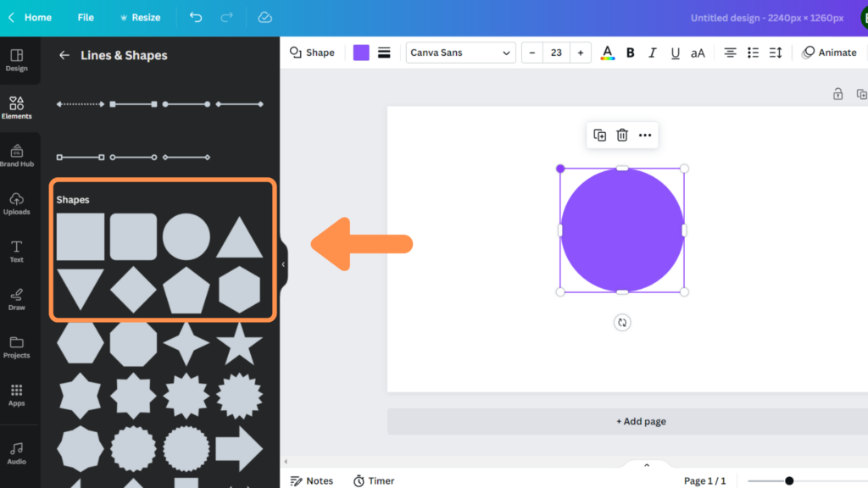The height and width of the screenshot is (488, 868).
Task: Open Notes at the bottom
Action: pyautogui.click(x=312, y=481)
